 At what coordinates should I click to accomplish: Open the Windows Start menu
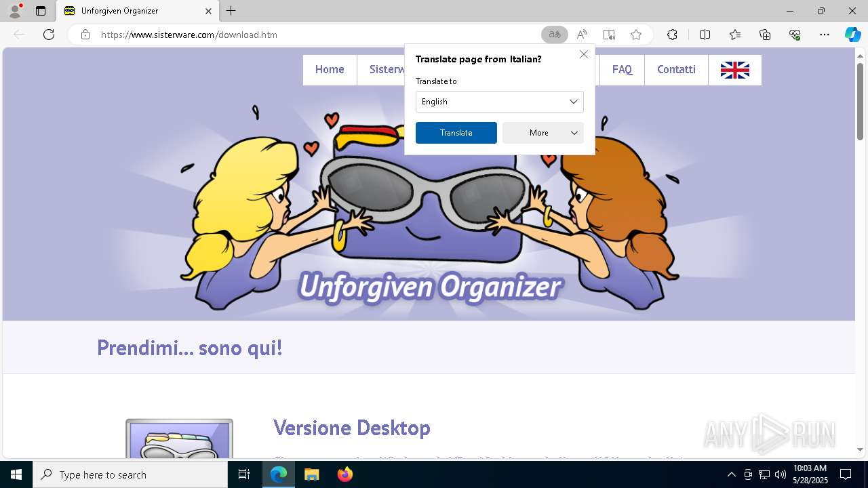point(16,474)
